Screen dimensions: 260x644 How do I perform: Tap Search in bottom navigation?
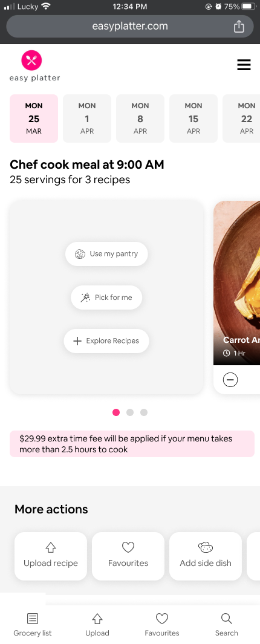pos(226,624)
